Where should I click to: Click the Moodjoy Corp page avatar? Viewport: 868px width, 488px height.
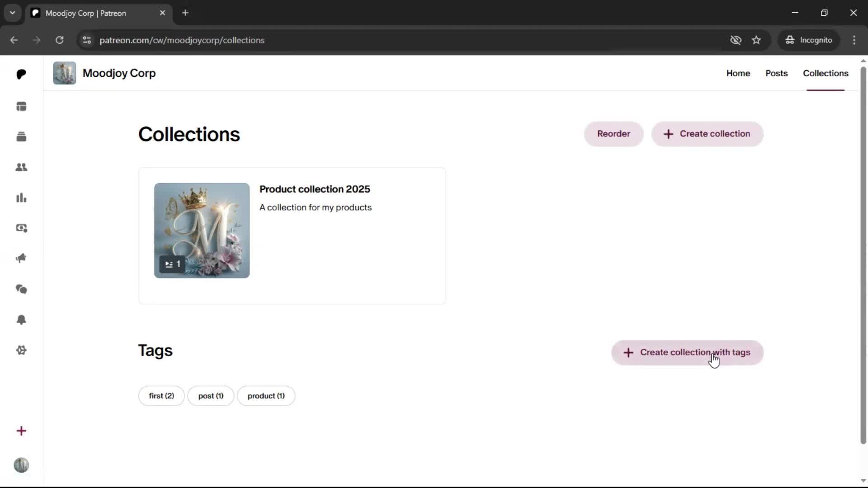[64, 73]
